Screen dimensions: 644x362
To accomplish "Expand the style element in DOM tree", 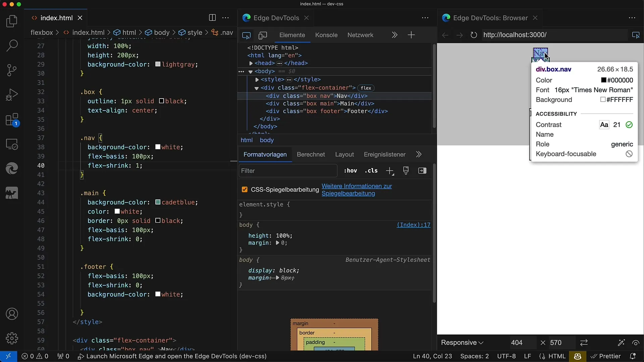I will [257, 79].
